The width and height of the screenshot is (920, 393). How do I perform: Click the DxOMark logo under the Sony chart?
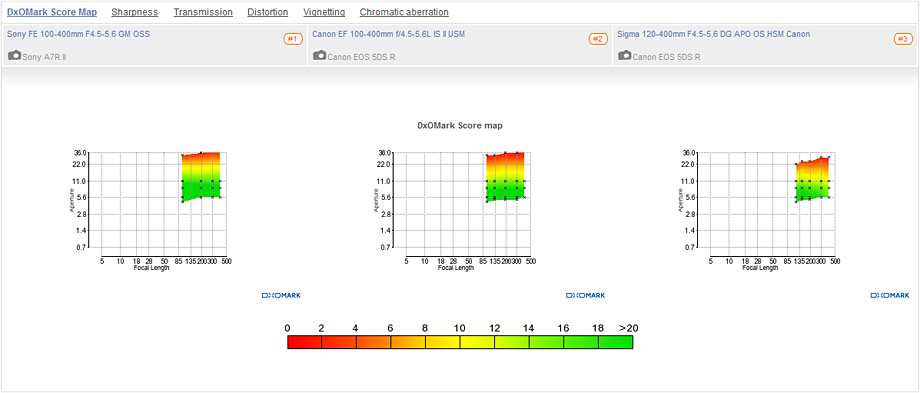[x=281, y=296]
